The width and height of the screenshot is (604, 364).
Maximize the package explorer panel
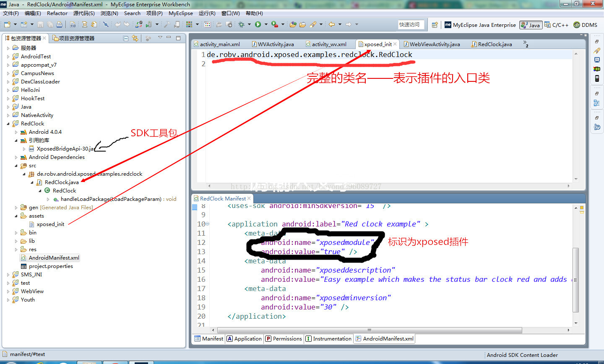tap(178, 38)
